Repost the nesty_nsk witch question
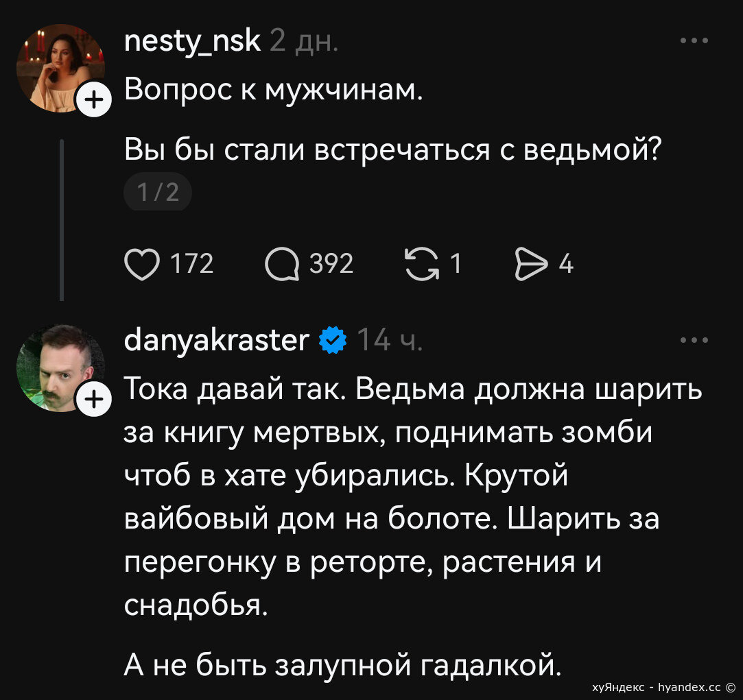The image size is (743, 700). (x=423, y=264)
